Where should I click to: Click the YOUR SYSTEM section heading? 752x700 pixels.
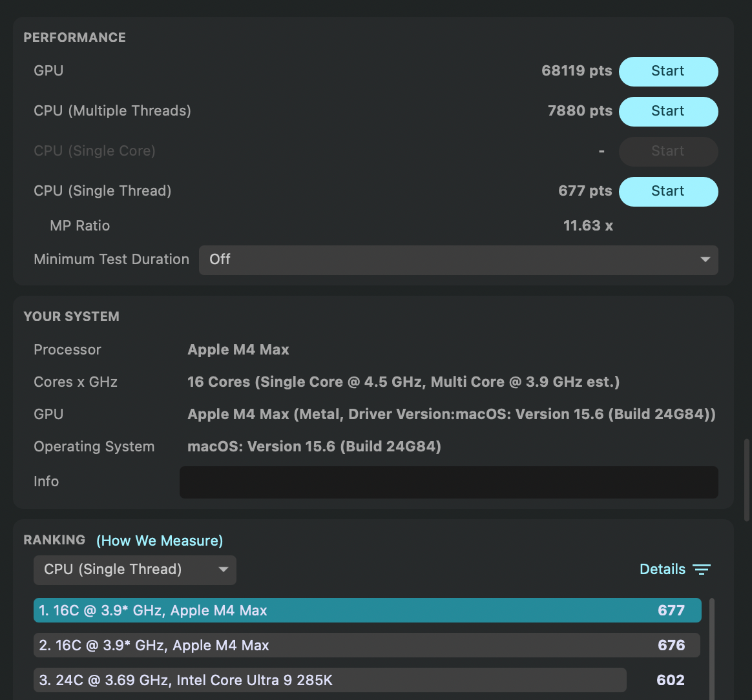[72, 316]
